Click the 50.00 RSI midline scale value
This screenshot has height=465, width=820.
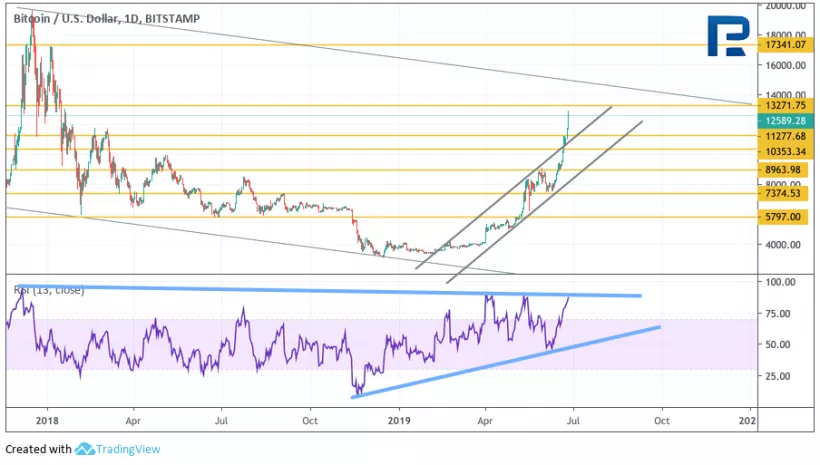pos(778,345)
